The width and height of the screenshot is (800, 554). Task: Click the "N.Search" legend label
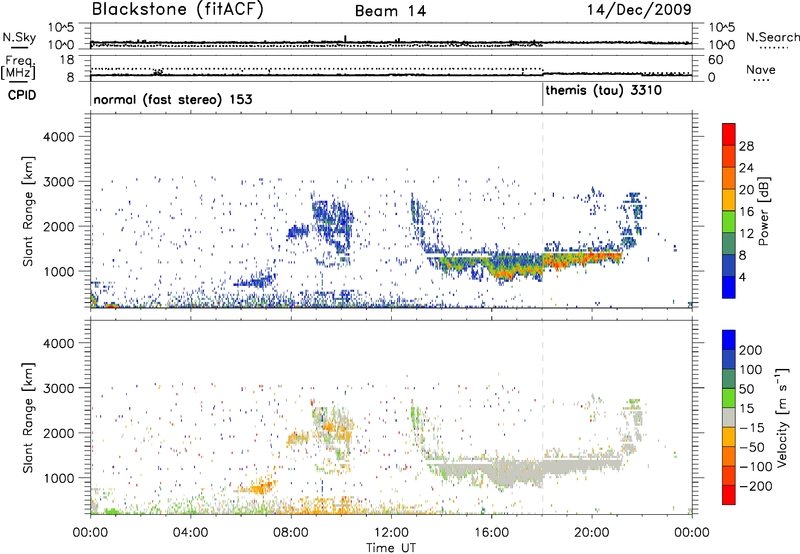772,37
